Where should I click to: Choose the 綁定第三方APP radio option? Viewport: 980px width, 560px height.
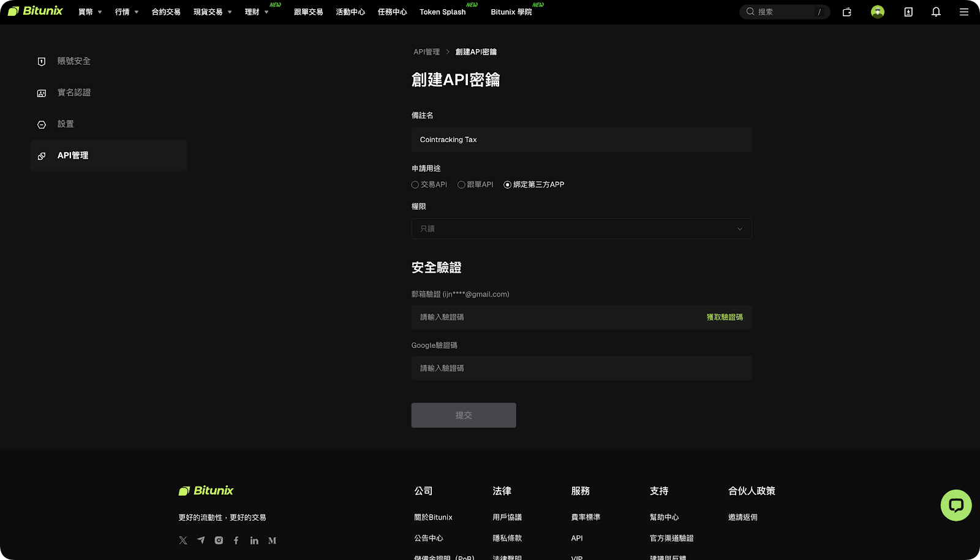point(507,184)
